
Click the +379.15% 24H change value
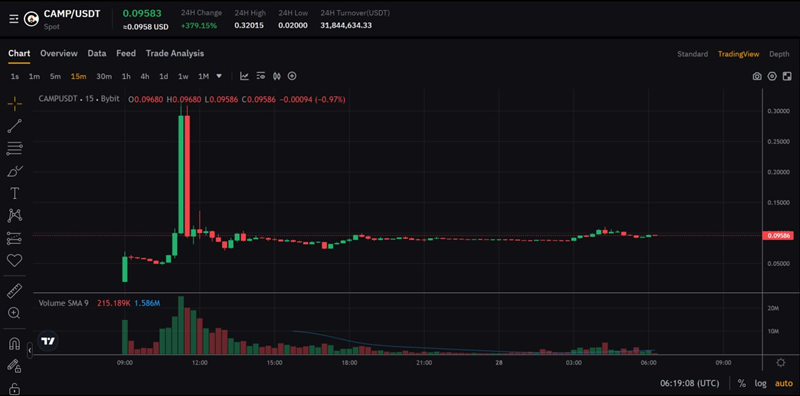tap(199, 25)
